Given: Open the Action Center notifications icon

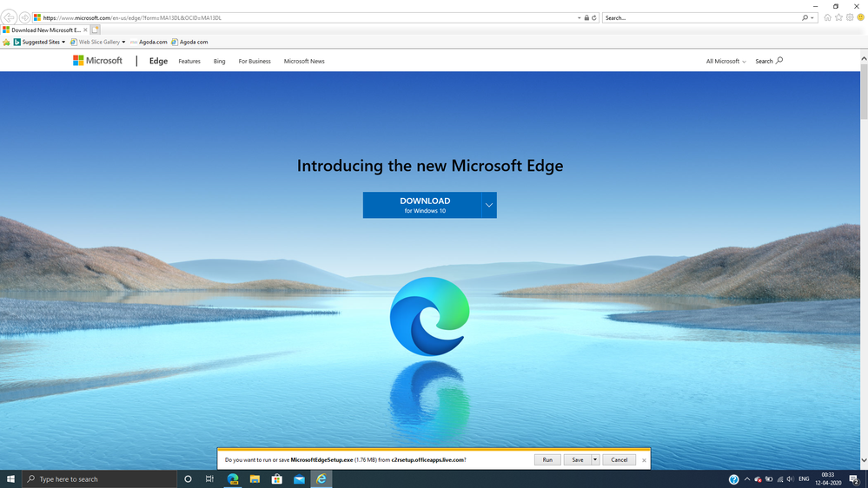Looking at the screenshot, I should 855,479.
